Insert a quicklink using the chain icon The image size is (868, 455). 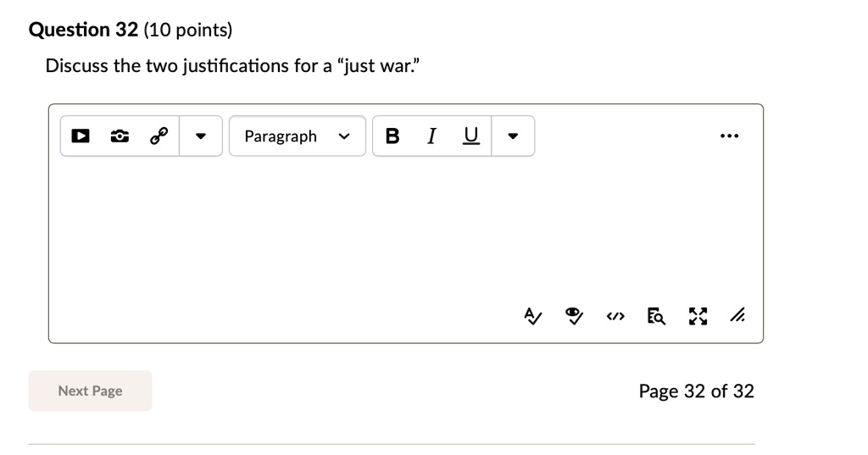(159, 136)
